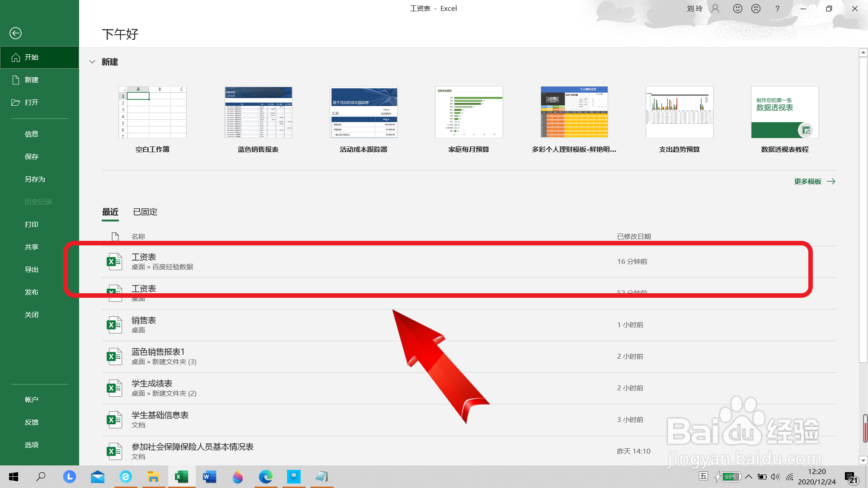This screenshot has height=488, width=868.
Task: Open the 学生基础信息表 recent file
Action: (x=469, y=420)
